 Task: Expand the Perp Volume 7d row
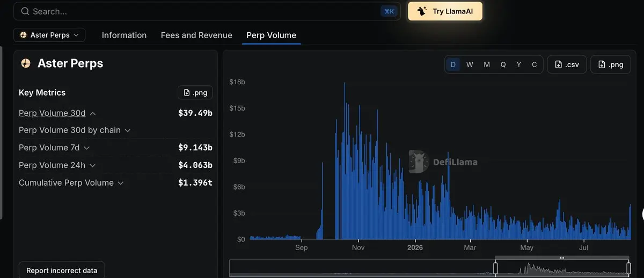[87, 148]
